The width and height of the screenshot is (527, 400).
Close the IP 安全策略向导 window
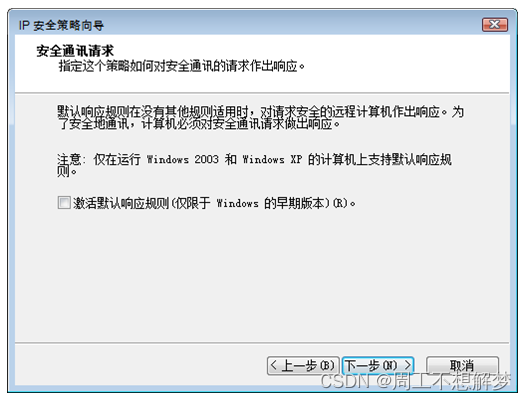click(494, 25)
